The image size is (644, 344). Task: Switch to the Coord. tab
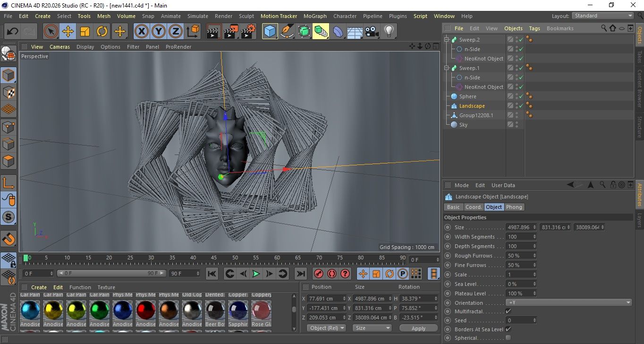(474, 207)
